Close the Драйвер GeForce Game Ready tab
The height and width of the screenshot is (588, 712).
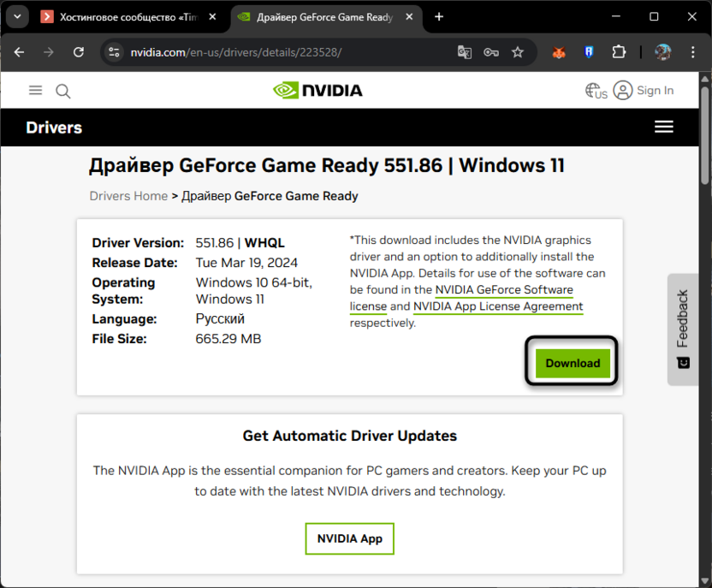[409, 17]
